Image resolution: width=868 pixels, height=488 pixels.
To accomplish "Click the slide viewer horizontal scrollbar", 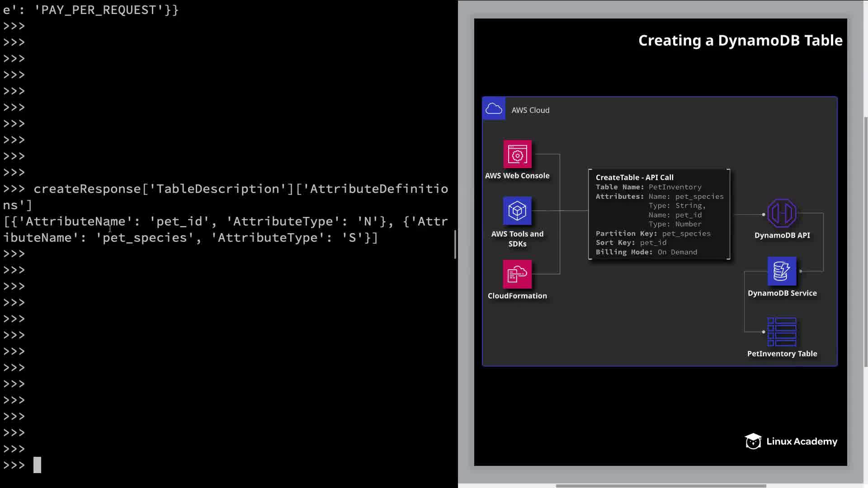I will tap(660, 486).
